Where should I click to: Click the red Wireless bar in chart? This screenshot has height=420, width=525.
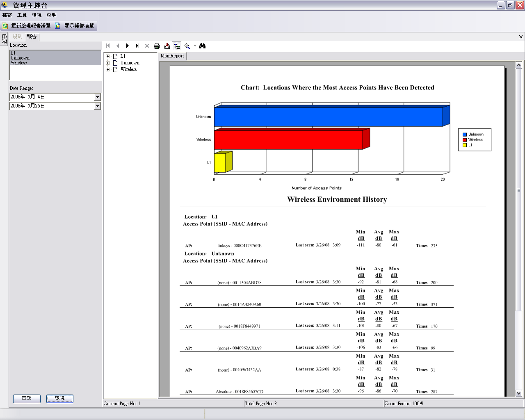[292, 139]
